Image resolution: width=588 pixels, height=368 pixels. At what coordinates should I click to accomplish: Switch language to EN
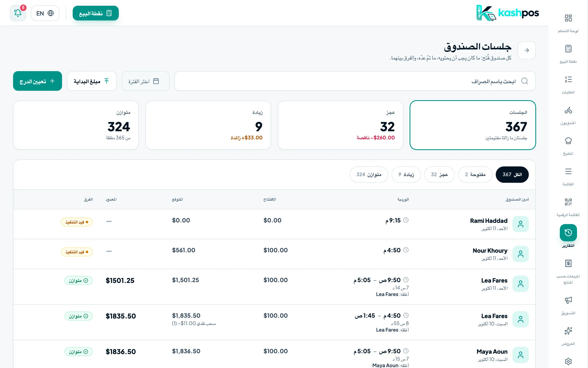coord(45,13)
